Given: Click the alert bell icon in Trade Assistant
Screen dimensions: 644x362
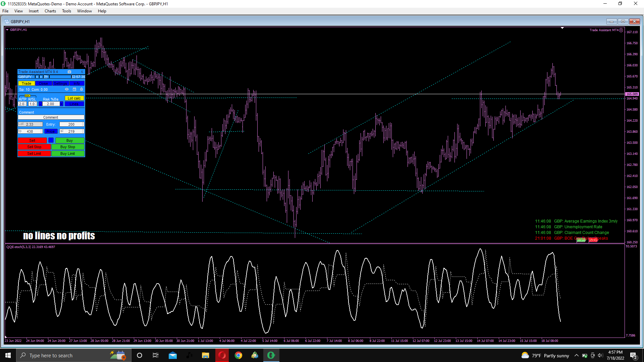Looking at the screenshot, I should [x=82, y=89].
